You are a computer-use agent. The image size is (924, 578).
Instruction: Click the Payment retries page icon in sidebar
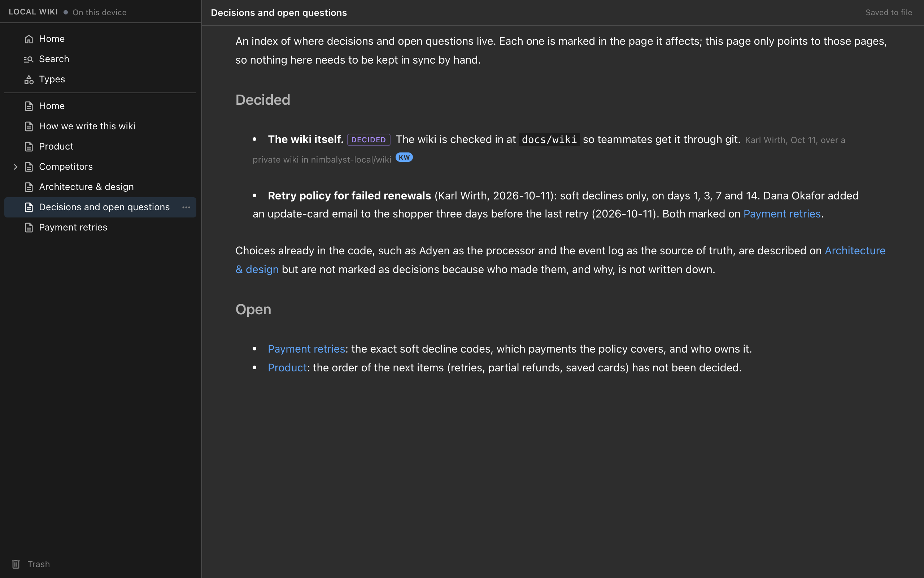click(x=29, y=228)
